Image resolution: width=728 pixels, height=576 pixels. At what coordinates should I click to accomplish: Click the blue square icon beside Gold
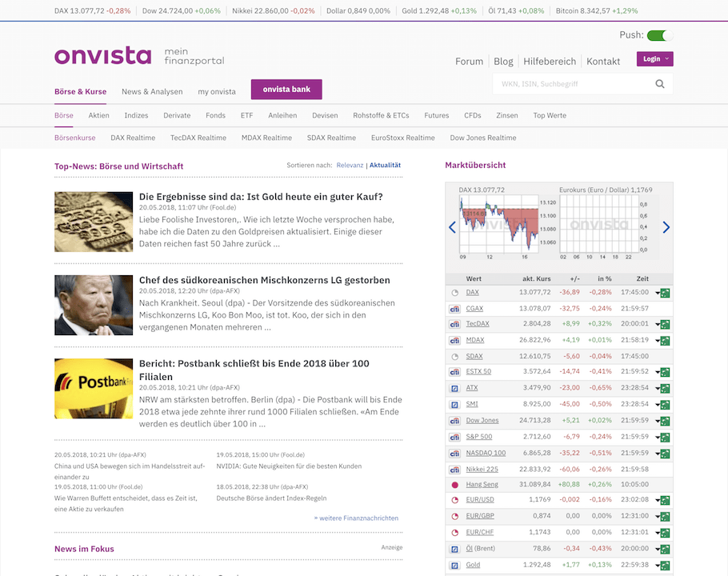pos(455,566)
